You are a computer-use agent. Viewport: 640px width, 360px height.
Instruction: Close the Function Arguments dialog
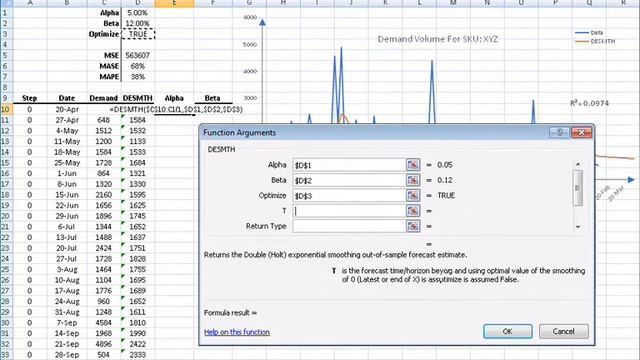(x=582, y=132)
